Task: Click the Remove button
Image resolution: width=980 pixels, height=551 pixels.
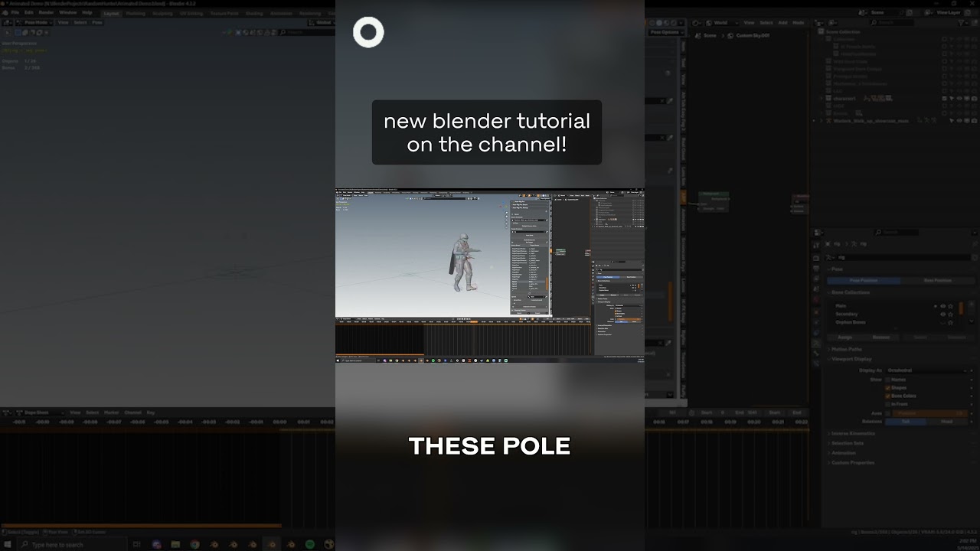Action: 881,337
